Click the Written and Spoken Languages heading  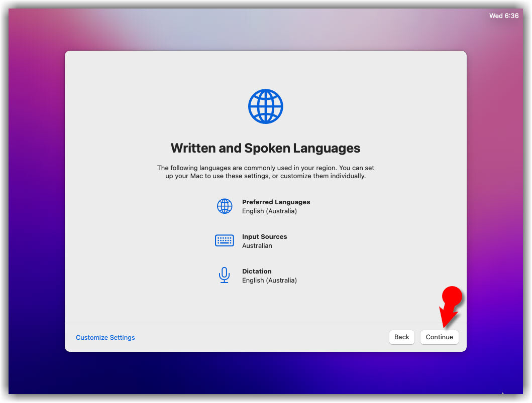(x=265, y=149)
